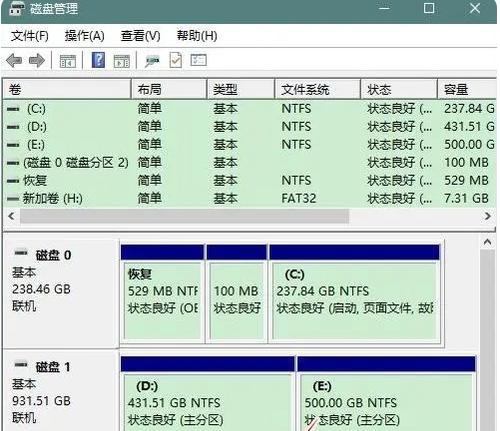Screen dimensions: 500x431
Task: Click the volume list horizontal scrollbar thumb
Action: point(184,216)
